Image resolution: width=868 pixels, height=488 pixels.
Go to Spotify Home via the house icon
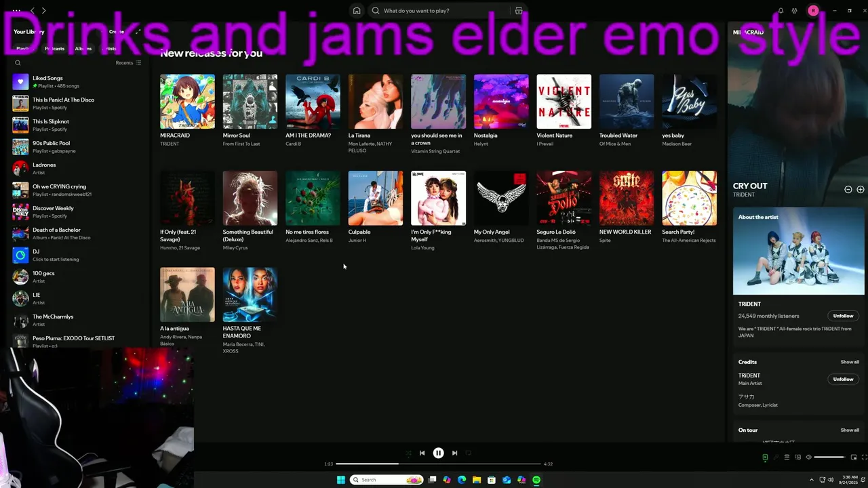pyautogui.click(x=357, y=11)
